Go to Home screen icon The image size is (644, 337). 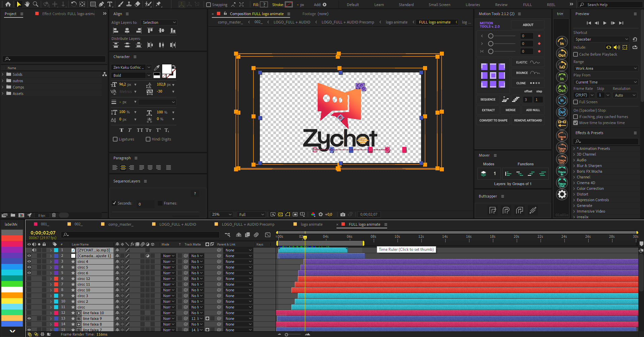[8, 4]
